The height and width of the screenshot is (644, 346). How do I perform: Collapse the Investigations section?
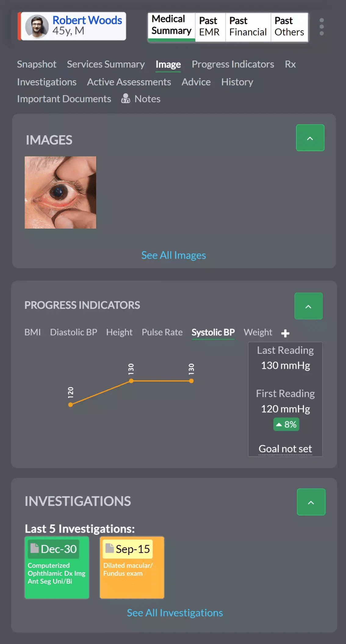point(311,502)
